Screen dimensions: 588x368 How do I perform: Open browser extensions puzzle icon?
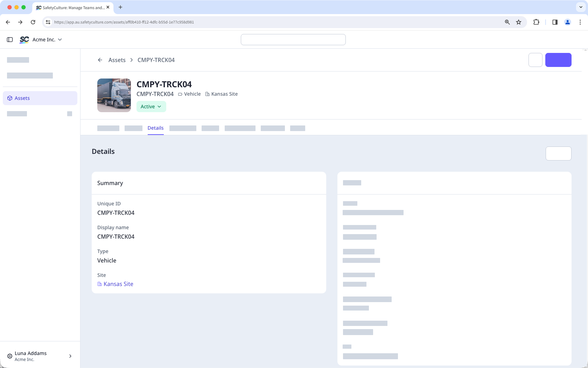[536, 22]
